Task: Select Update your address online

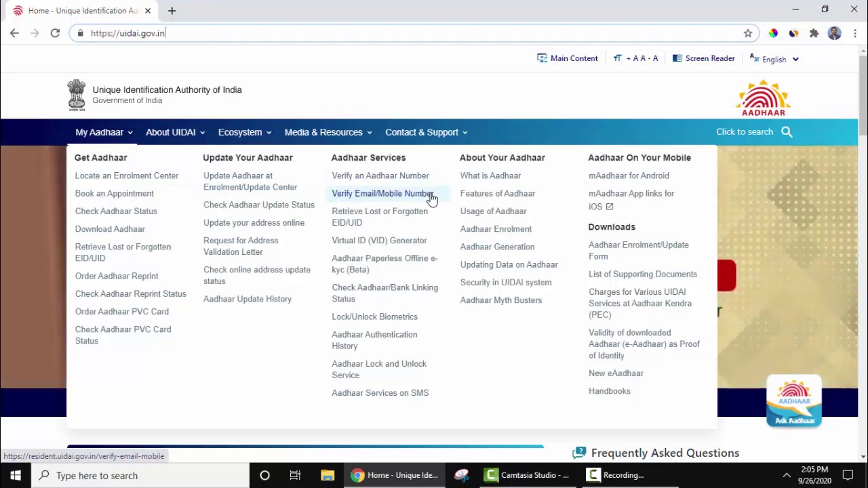Action: pyautogui.click(x=254, y=222)
